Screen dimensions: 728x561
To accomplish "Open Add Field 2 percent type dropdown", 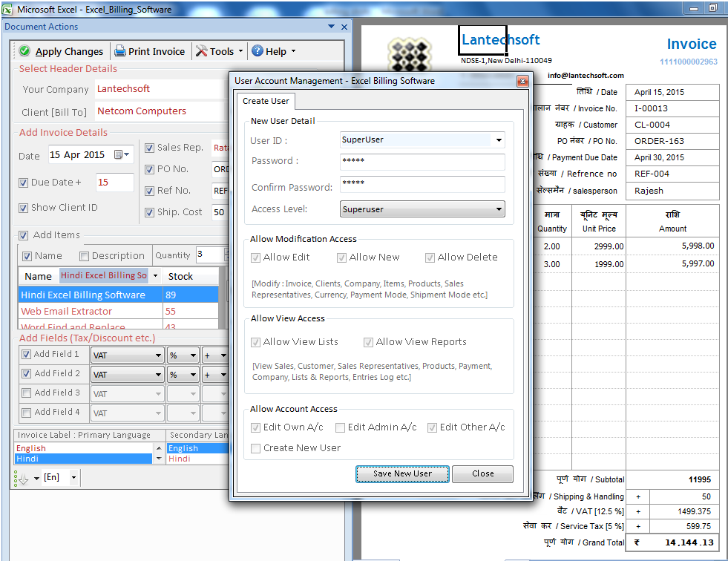I will pos(194,375).
